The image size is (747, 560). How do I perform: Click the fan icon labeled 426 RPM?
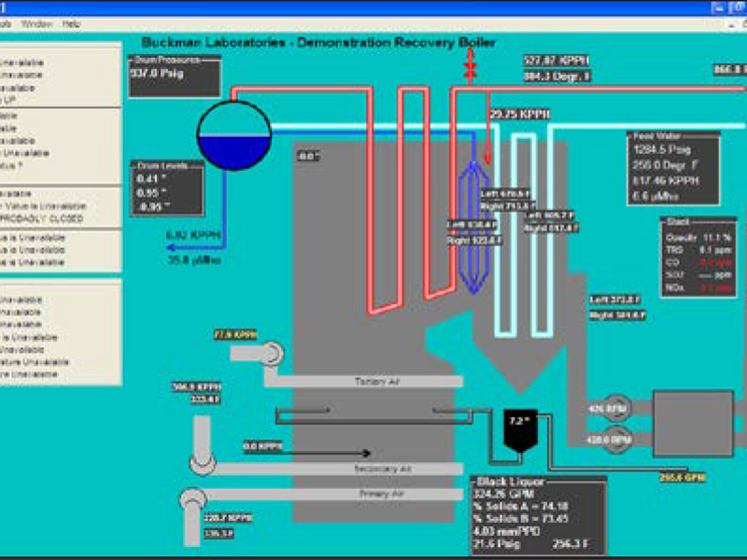point(617,408)
